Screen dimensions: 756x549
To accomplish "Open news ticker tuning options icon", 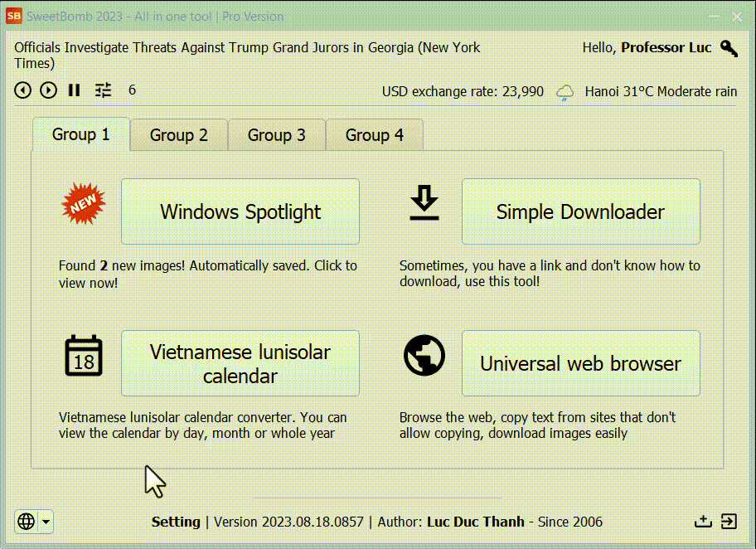I will click(103, 90).
